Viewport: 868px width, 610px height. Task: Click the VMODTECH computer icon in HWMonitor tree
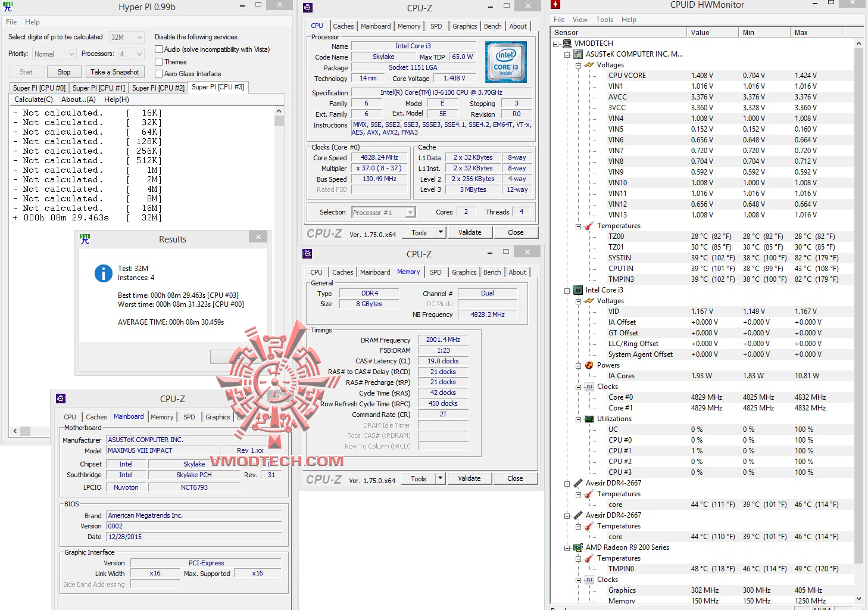click(x=567, y=43)
